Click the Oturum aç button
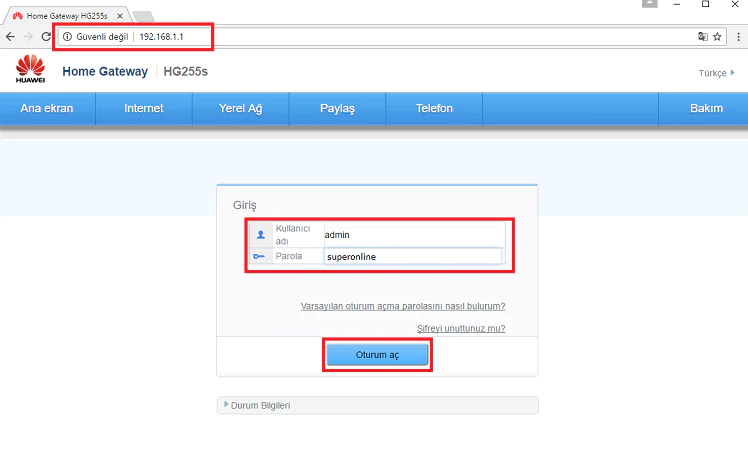Image resolution: width=748 pixels, height=458 pixels. coord(377,355)
